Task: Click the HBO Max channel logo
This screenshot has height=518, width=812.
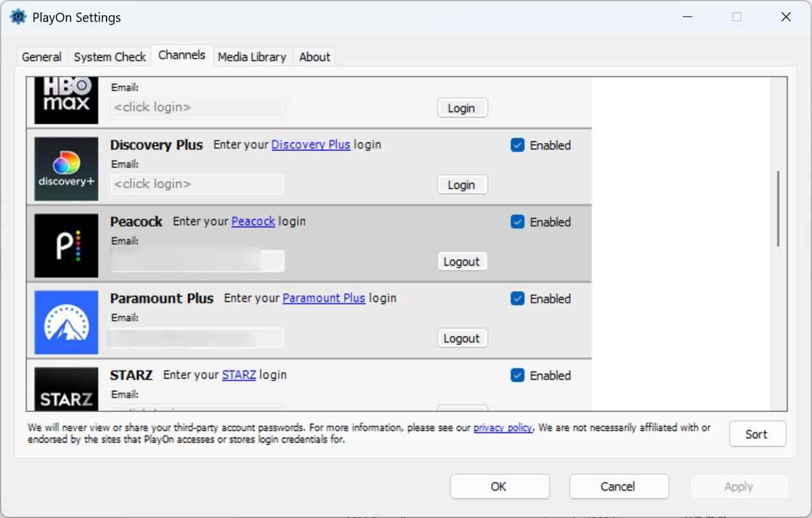Action: (66, 98)
